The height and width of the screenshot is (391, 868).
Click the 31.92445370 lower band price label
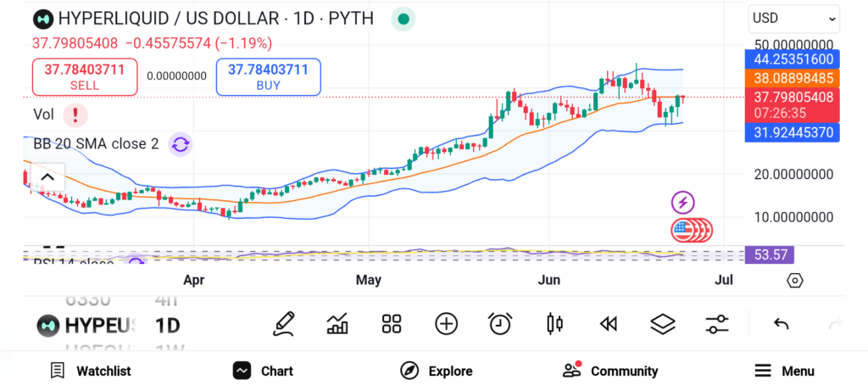[x=793, y=132]
